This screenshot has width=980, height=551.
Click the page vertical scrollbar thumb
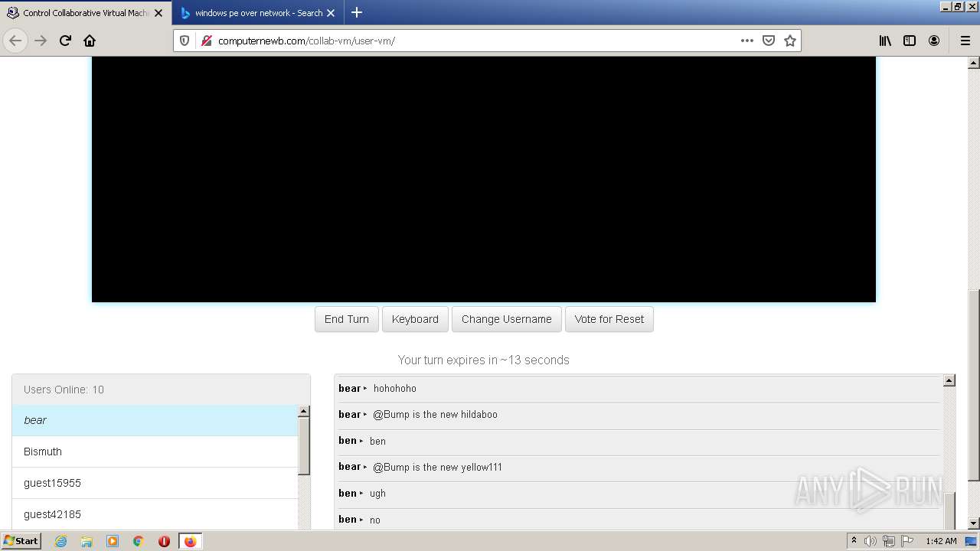(x=973, y=386)
